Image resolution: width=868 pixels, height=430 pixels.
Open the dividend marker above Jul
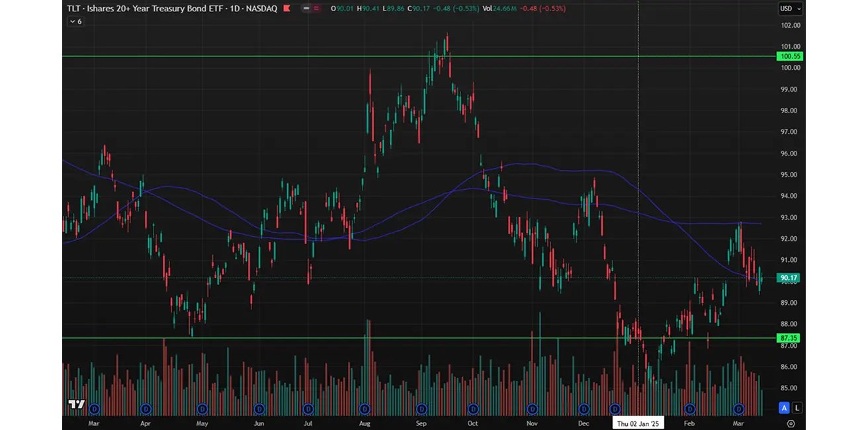(308, 408)
